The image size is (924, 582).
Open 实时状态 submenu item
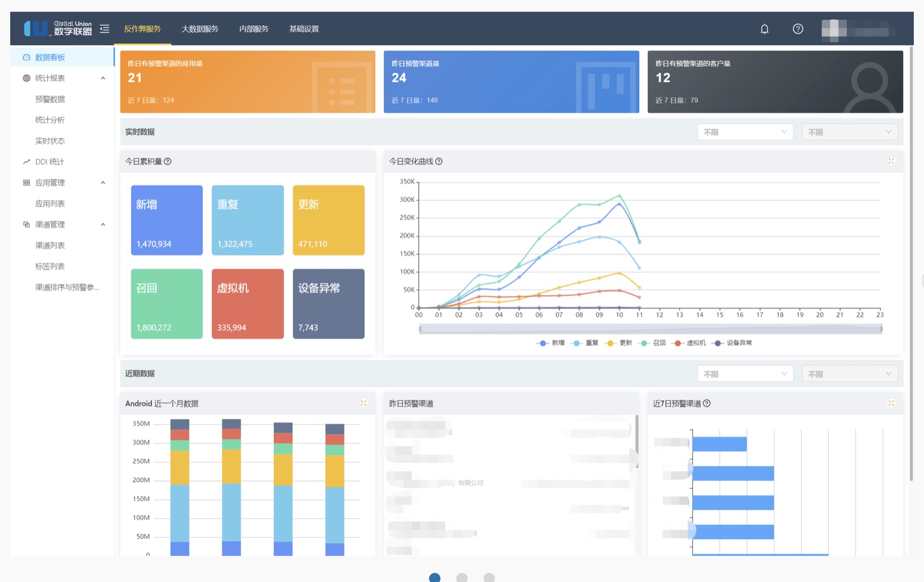click(50, 141)
